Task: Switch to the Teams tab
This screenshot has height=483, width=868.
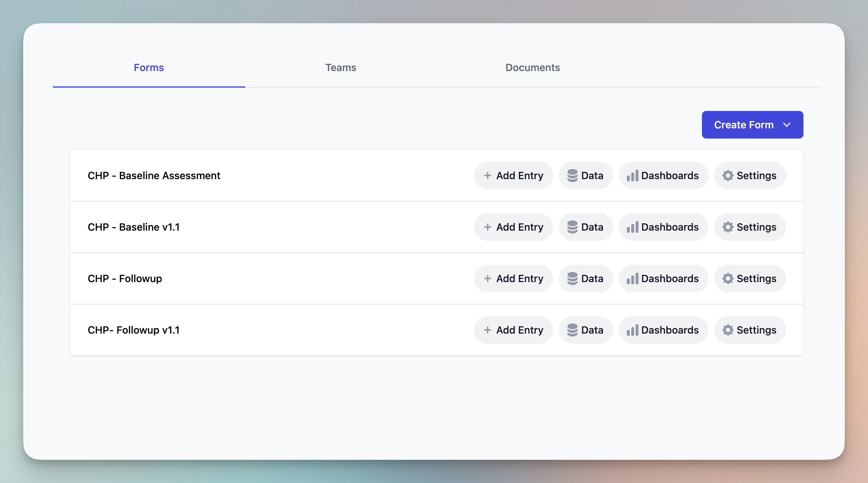Action: click(340, 67)
